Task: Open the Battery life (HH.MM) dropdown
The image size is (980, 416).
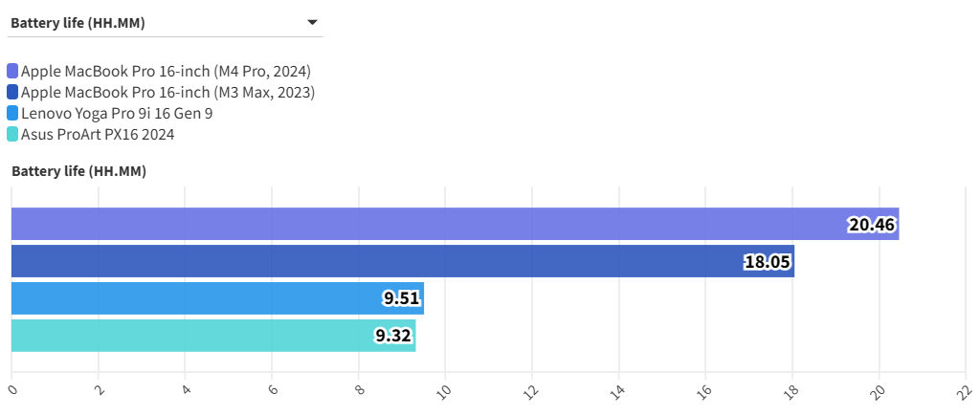Action: 163,23
